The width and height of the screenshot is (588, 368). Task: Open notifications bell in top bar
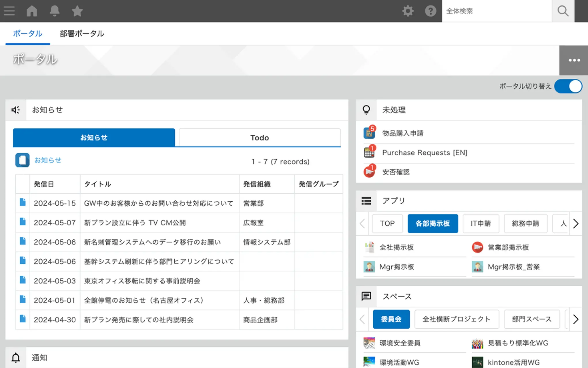[x=54, y=11]
